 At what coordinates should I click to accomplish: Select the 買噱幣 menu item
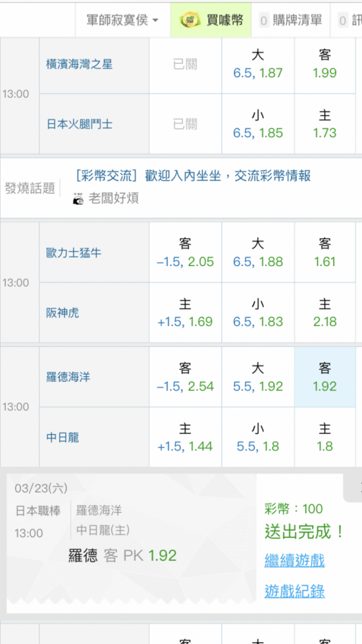pos(211,20)
